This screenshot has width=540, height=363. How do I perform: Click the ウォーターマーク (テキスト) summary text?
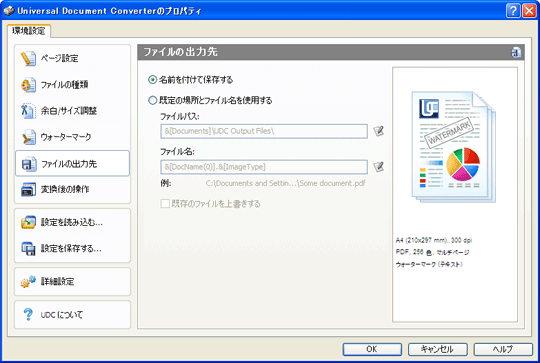pyautogui.click(x=429, y=265)
